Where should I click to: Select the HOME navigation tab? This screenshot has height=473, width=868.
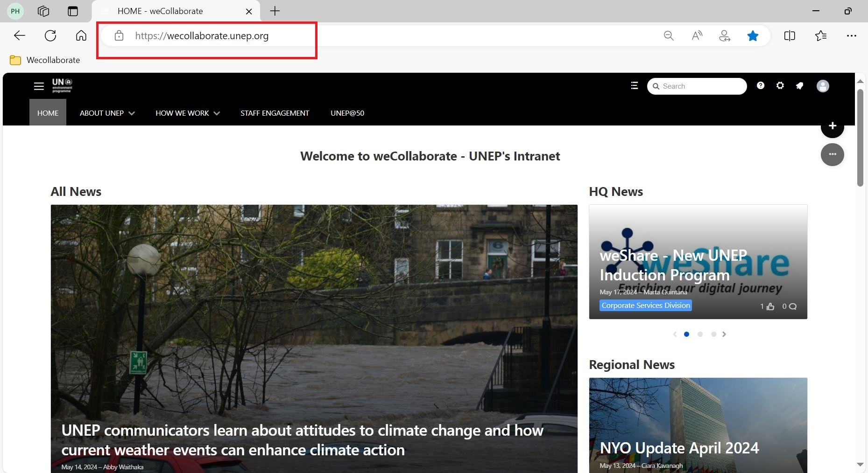[48, 113]
